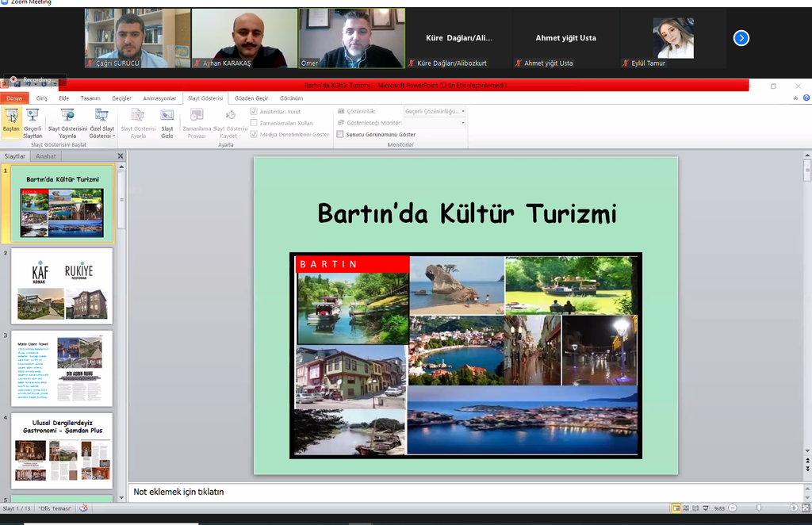The width and height of the screenshot is (812, 525).
Task: Open Reading view from status bar
Action: (697, 508)
